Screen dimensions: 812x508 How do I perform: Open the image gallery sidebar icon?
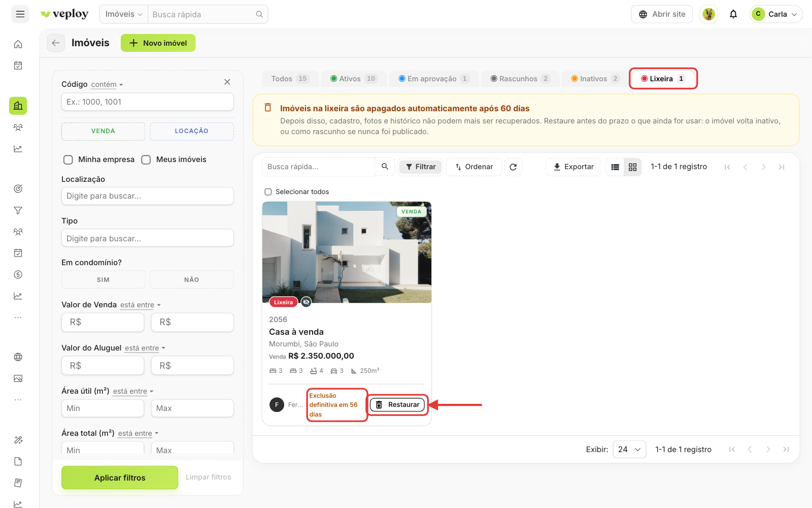18,378
